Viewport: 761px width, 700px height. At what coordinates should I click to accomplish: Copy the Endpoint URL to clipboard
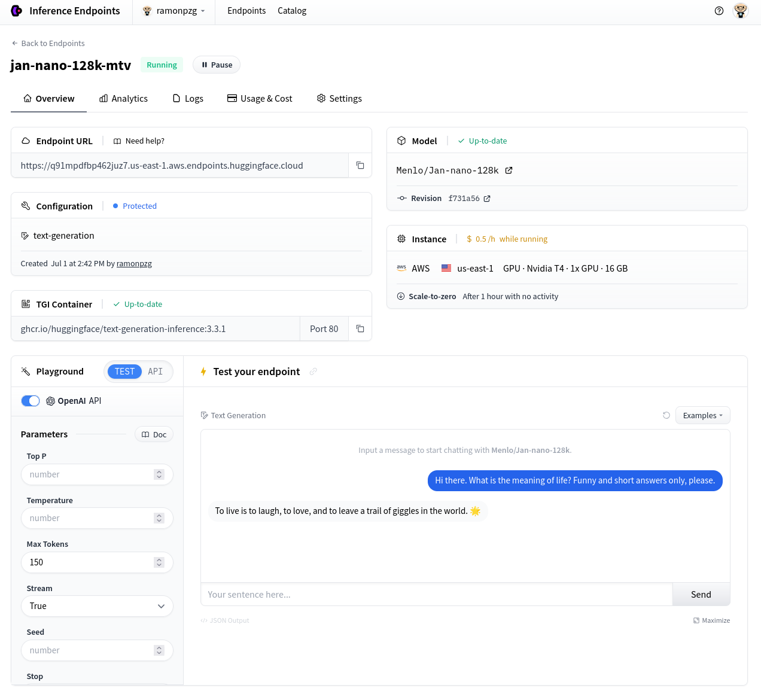360,166
